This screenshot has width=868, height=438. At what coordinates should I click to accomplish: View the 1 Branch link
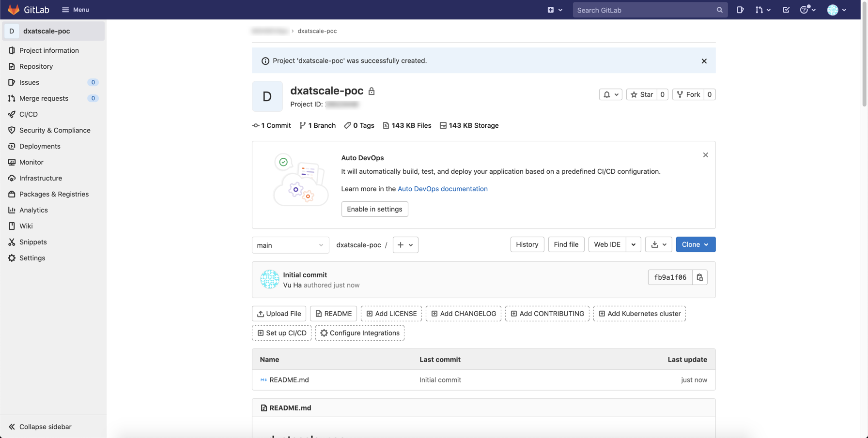pyautogui.click(x=318, y=125)
